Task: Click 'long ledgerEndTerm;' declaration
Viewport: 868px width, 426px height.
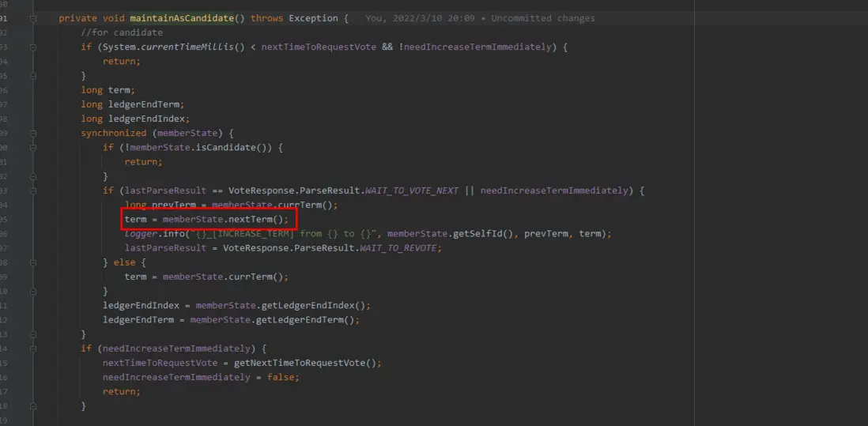Action: click(133, 104)
